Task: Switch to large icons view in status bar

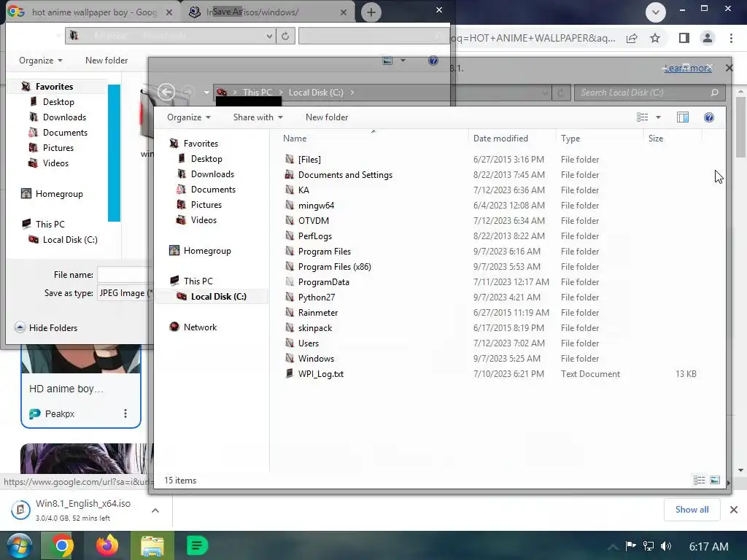Action: click(715, 480)
